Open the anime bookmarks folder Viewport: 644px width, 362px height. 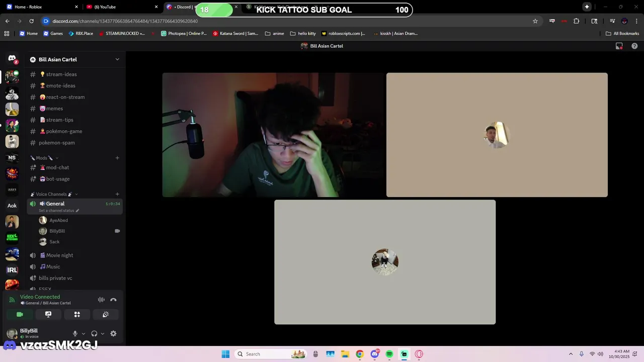[x=275, y=34]
